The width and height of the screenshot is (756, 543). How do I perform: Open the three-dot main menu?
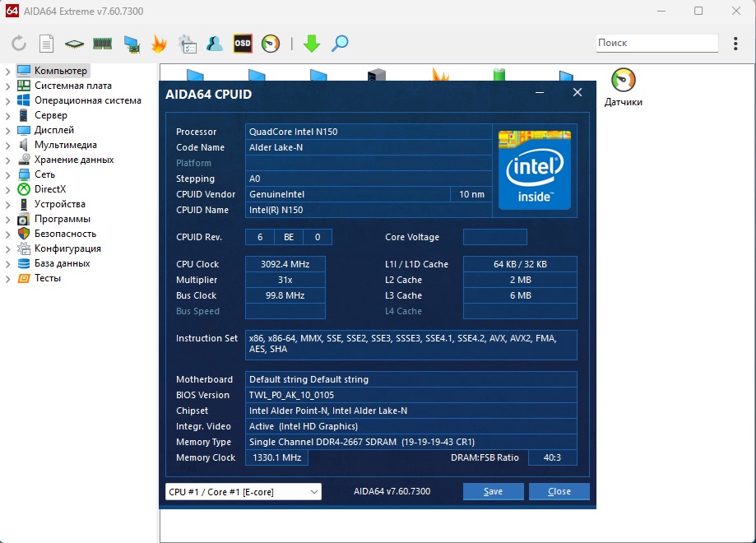(x=735, y=44)
